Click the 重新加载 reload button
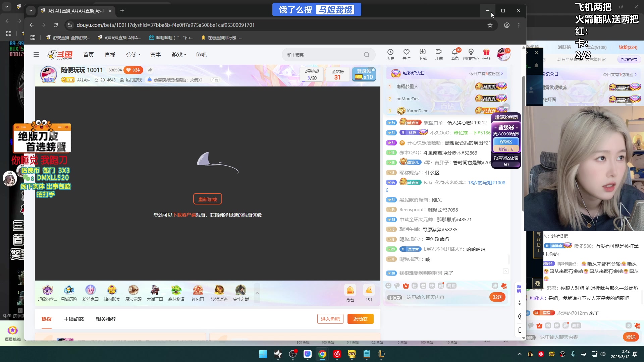Screen dimensions: 644x362 point(208,199)
